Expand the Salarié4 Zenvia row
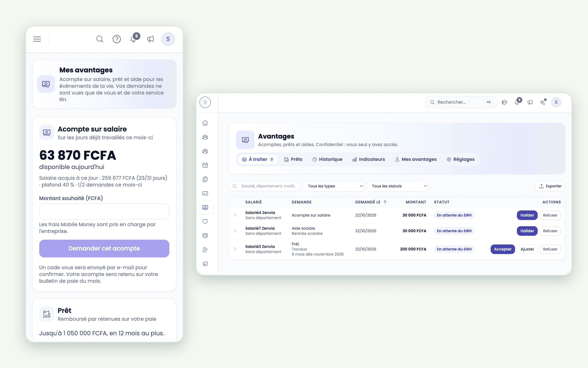The image size is (588, 368). (235, 215)
